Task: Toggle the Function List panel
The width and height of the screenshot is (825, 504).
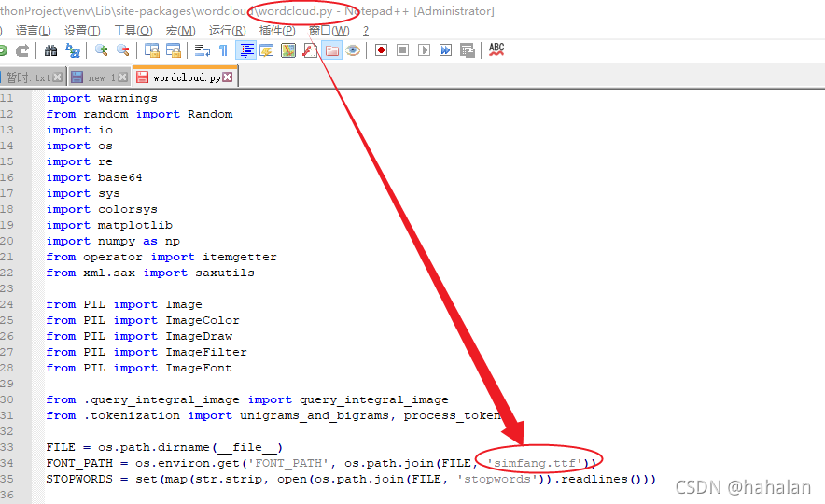Action: [310, 50]
